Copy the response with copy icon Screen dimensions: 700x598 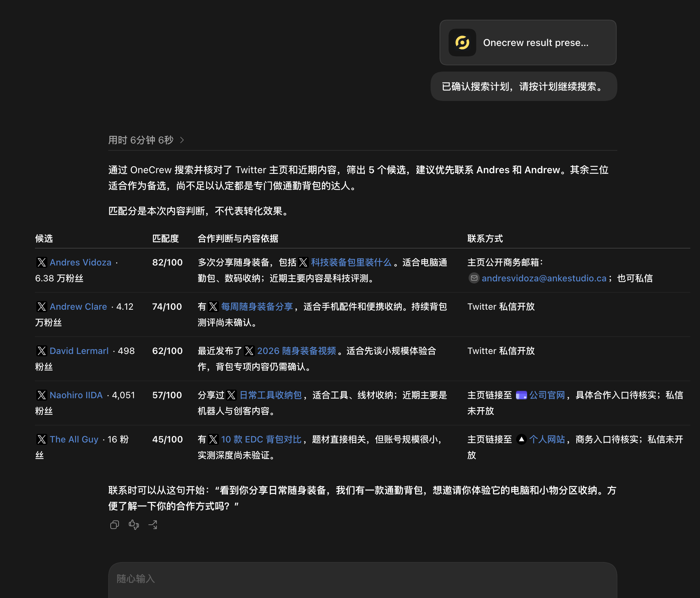coord(114,525)
